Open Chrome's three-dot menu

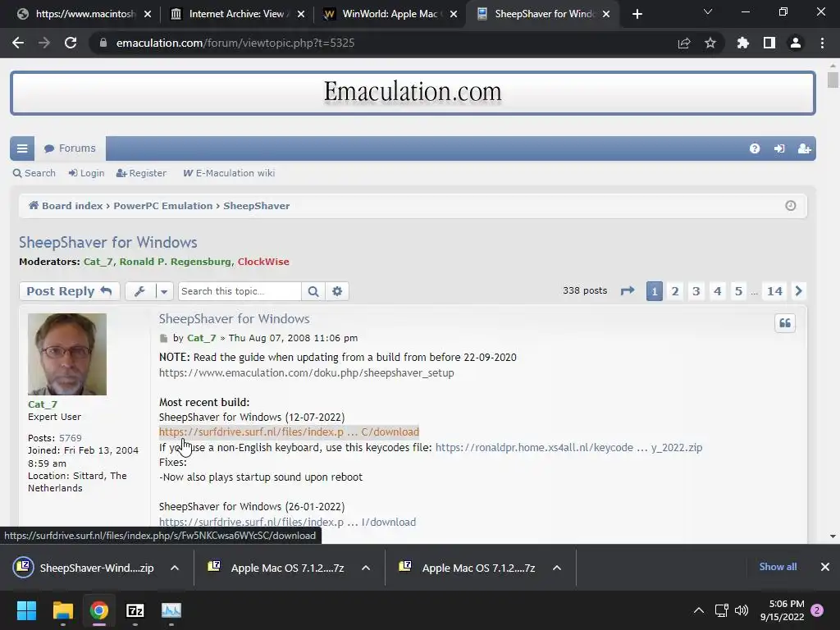(822, 43)
